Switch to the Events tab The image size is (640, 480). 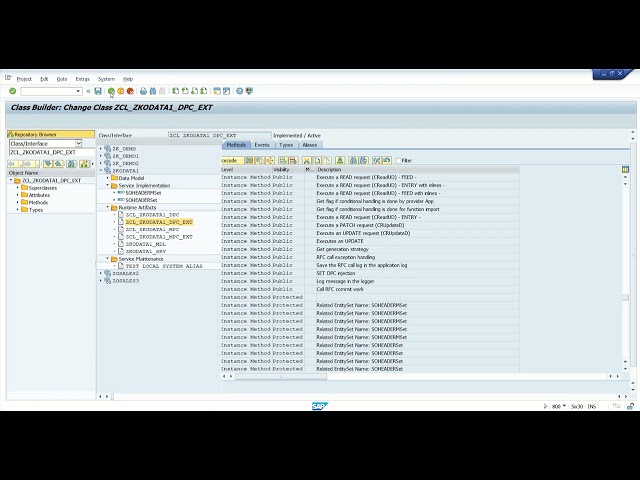click(262, 145)
